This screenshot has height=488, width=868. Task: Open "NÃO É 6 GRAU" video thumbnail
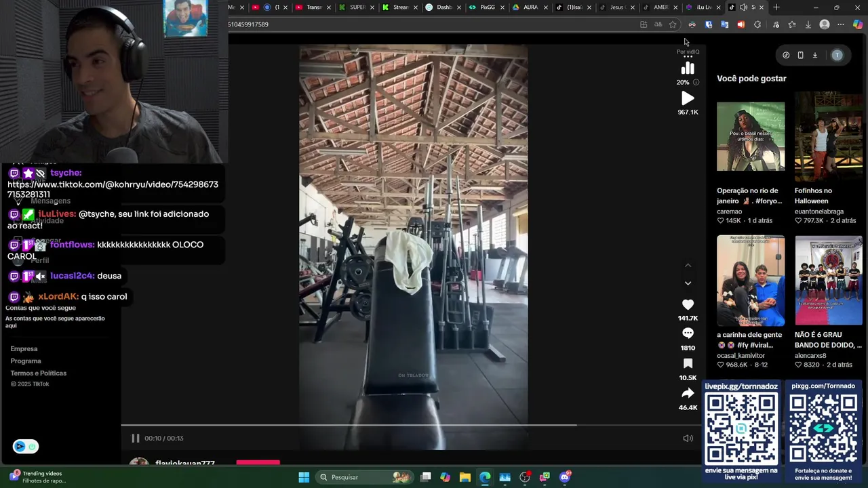tap(829, 281)
